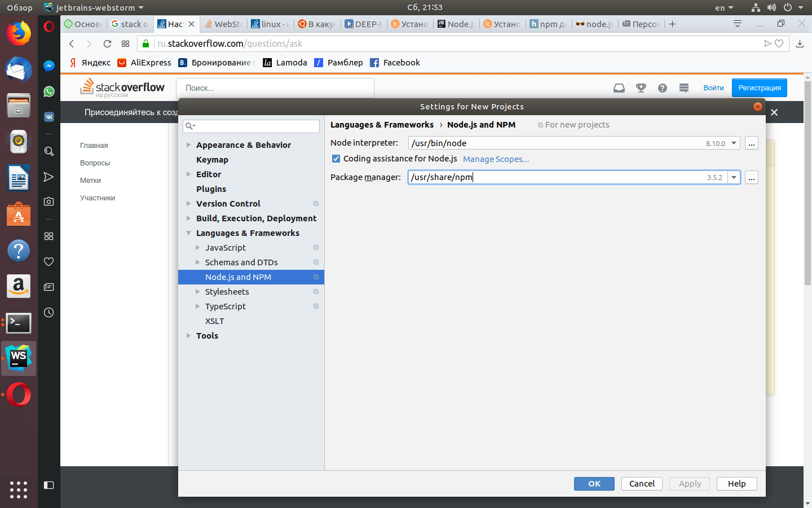
Task: Open Terminal from the dock
Action: click(19, 323)
